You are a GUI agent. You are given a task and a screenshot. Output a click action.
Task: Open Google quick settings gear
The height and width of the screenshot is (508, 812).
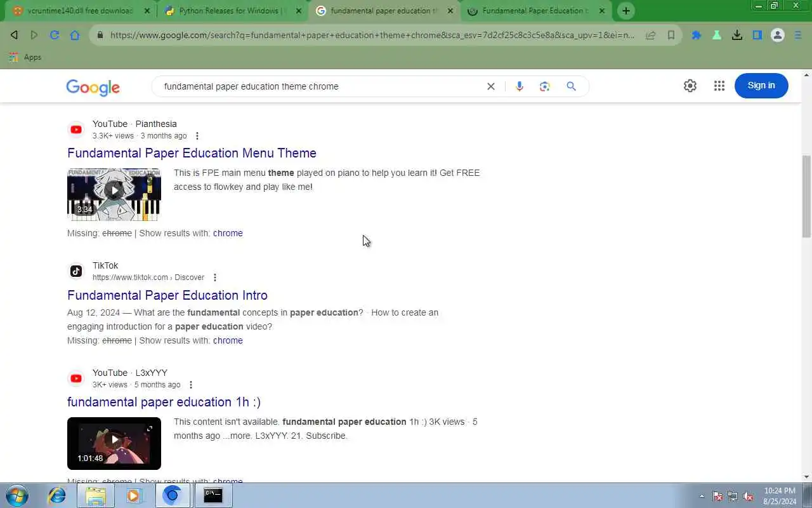pos(690,86)
